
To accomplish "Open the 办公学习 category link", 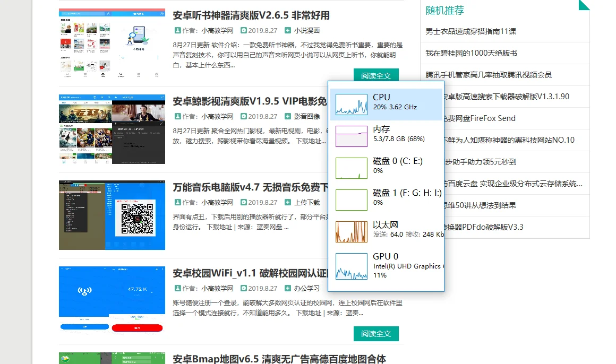I will tap(307, 288).
